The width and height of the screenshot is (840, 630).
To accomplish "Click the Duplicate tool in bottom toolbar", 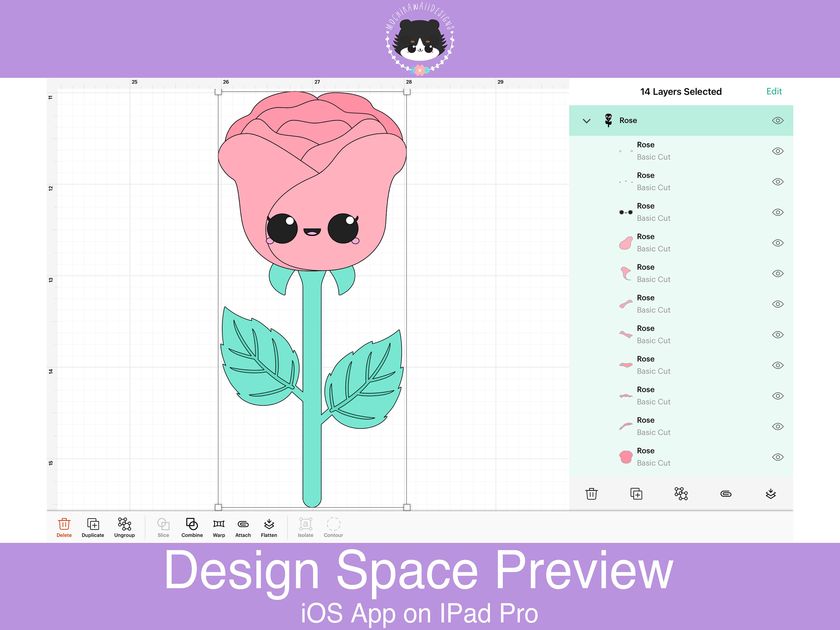I will tap(93, 527).
